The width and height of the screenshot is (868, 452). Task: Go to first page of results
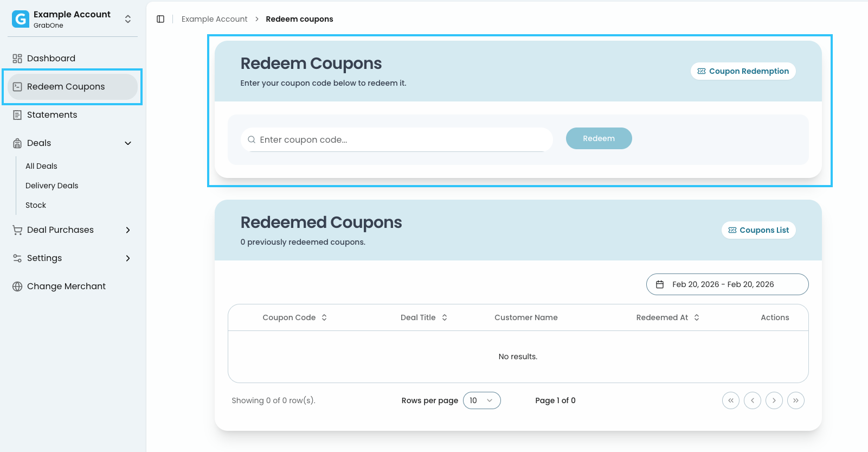[x=730, y=400]
